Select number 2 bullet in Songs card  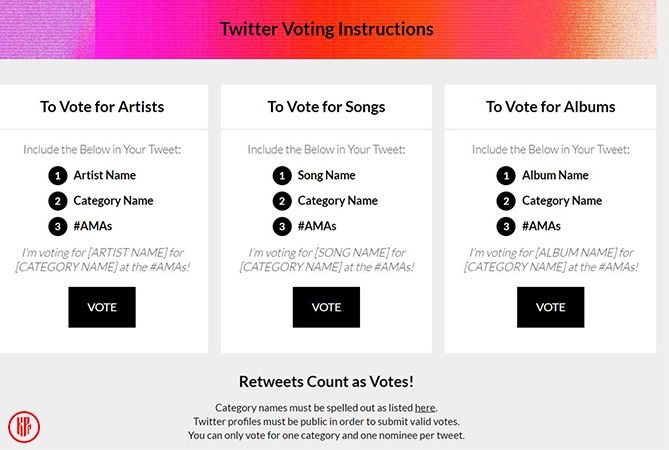tap(283, 201)
